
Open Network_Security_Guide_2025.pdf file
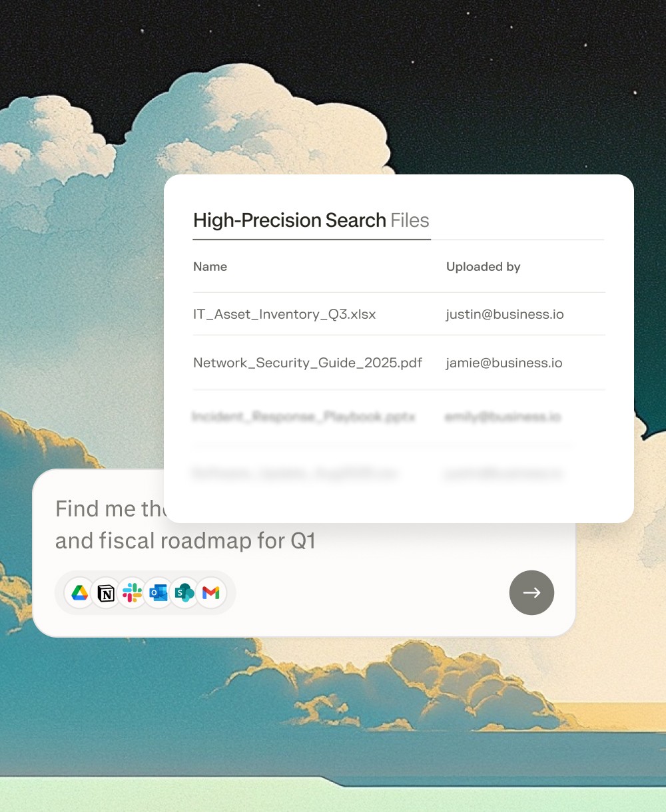308,363
